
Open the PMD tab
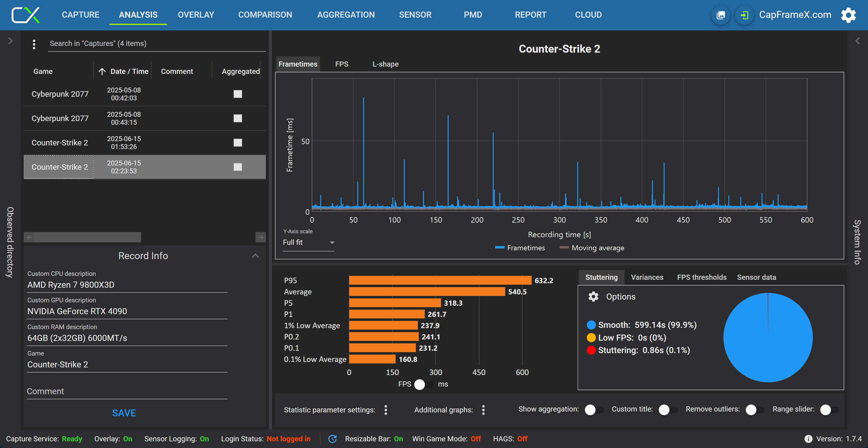[x=473, y=15]
